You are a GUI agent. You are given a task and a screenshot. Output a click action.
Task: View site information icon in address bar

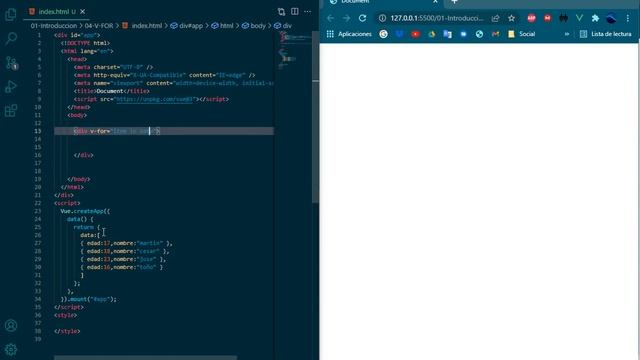382,18
